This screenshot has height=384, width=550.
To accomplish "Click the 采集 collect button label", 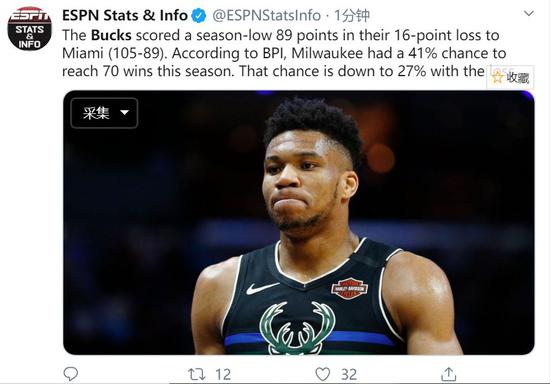I will pyautogui.click(x=96, y=113).
